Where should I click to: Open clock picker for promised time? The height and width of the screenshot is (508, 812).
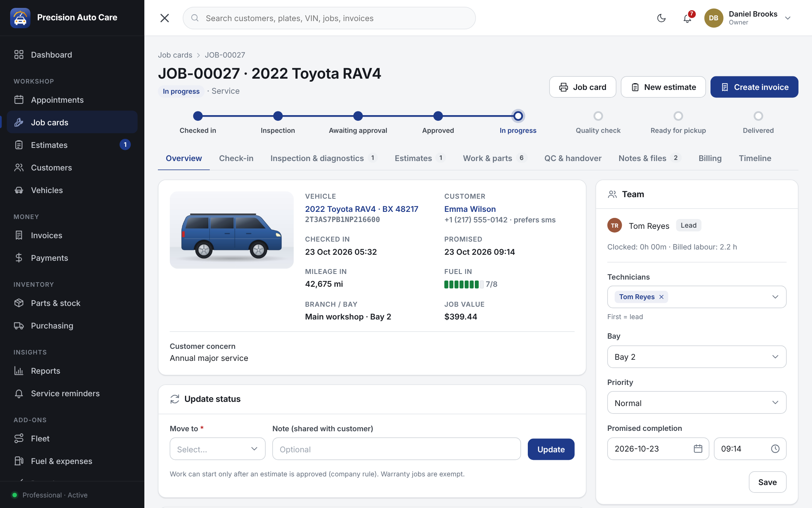[x=775, y=449]
